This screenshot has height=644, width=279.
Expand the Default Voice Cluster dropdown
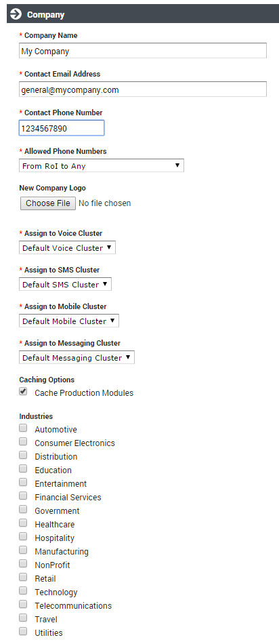pos(67,247)
